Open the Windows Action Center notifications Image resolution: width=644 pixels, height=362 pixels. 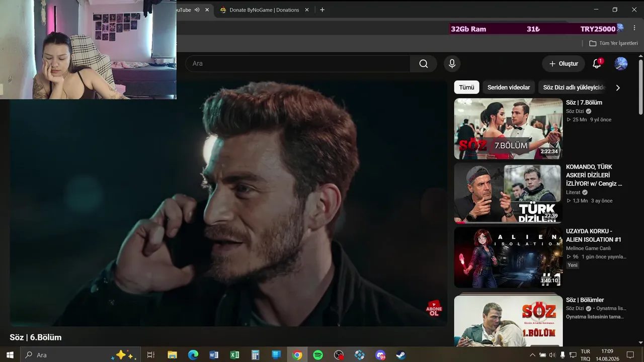coord(630,355)
